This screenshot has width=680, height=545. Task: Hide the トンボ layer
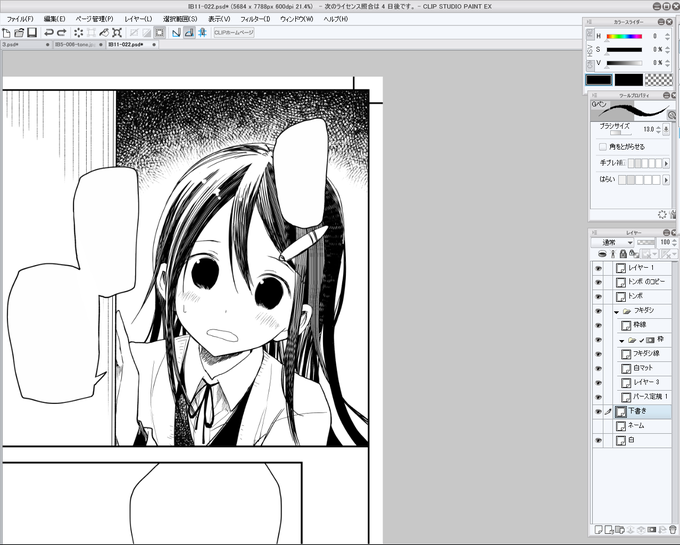point(599,297)
